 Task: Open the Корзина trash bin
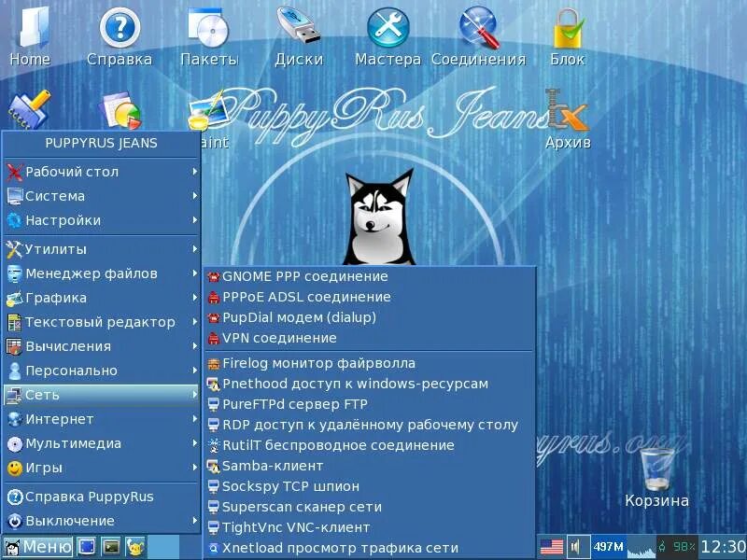[657, 478]
